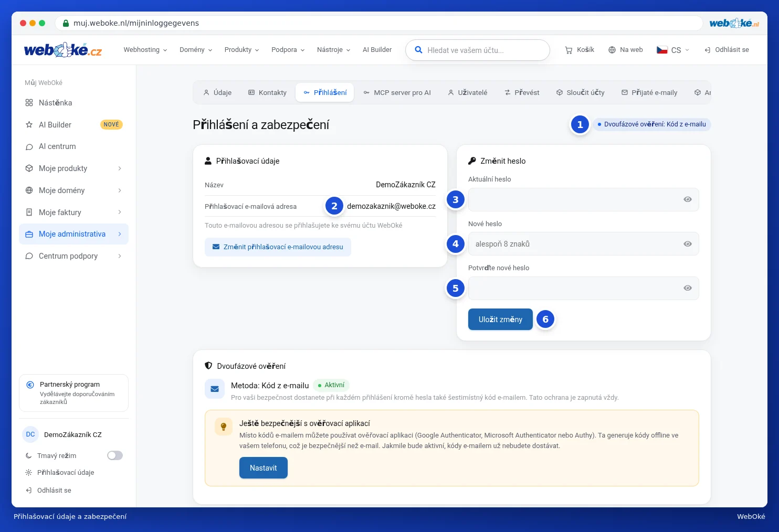Screen dimensions: 779x532
Task: Switch to the Kontakty tab
Action: pyautogui.click(x=268, y=92)
